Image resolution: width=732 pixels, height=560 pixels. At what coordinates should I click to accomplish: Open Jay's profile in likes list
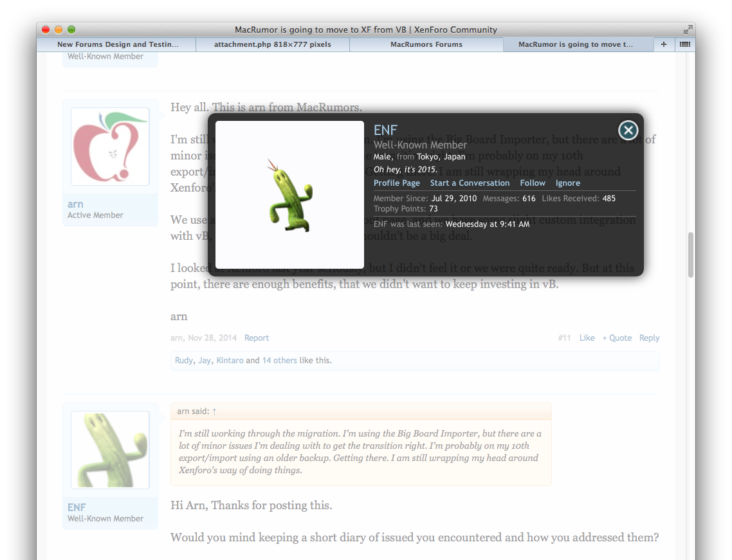(205, 360)
